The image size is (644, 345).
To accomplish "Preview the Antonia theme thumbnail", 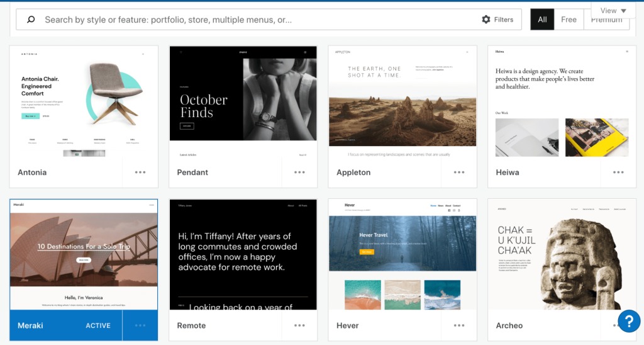I will [x=84, y=101].
